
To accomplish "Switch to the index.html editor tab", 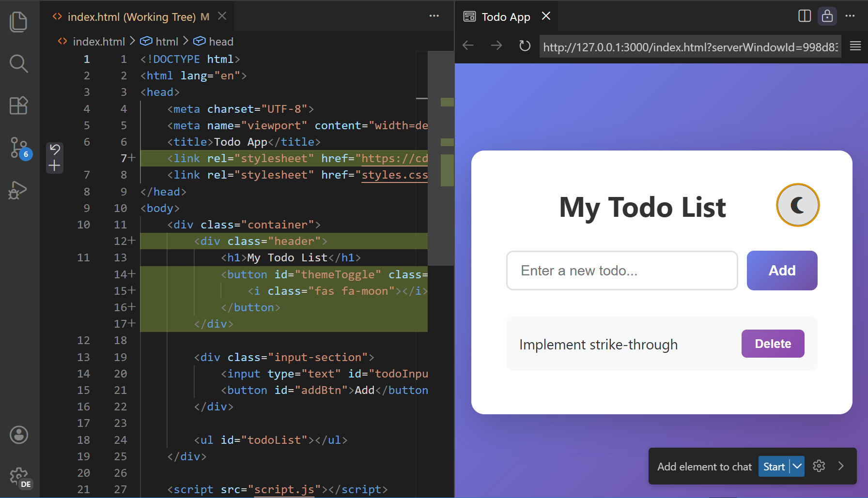I will [x=131, y=16].
